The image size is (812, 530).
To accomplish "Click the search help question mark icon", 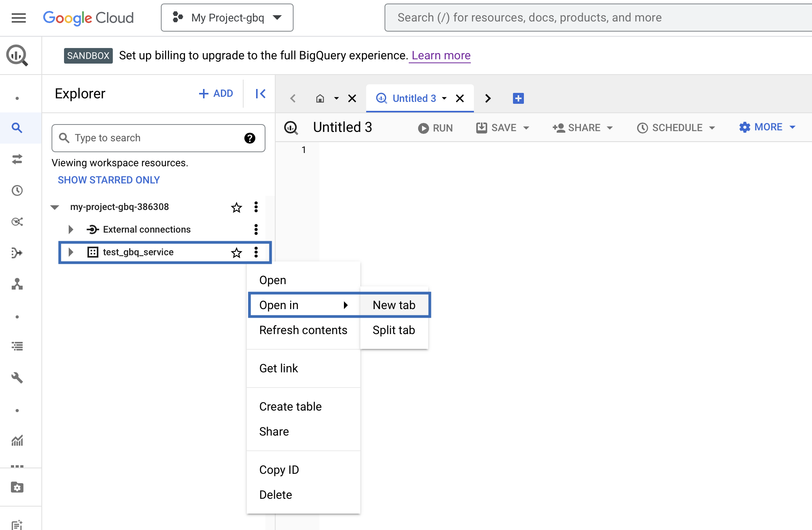I will [x=249, y=138].
